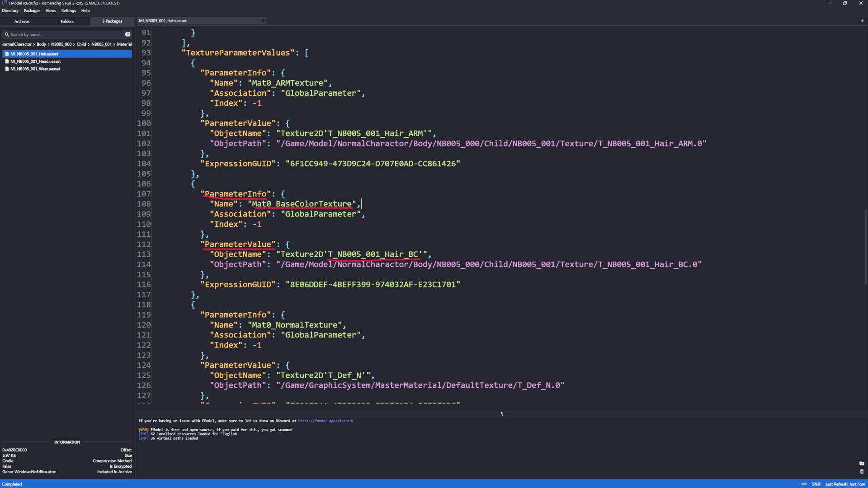Click ObjectPath ending in Hair_ARM.0
Viewport: 868px width, 488px height.
491,144
